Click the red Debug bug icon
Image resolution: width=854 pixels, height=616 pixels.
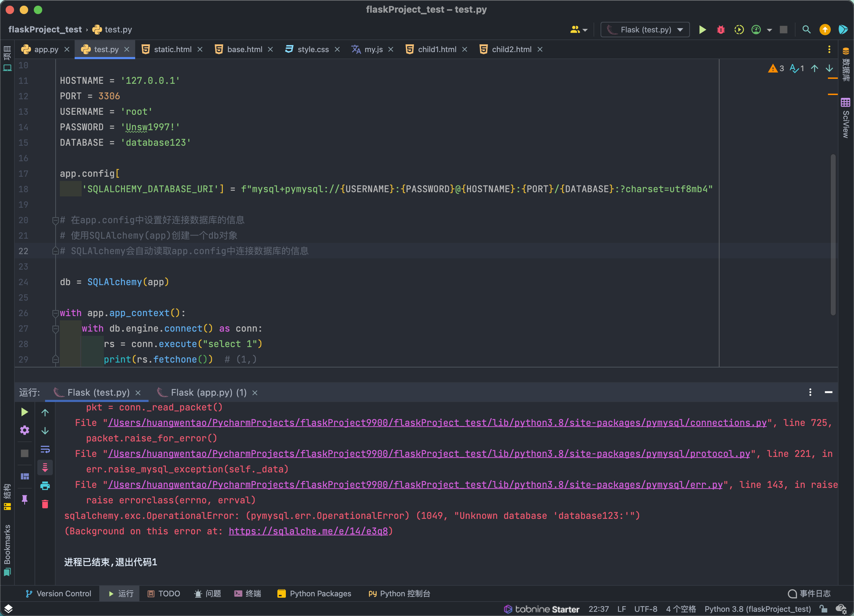pos(721,30)
